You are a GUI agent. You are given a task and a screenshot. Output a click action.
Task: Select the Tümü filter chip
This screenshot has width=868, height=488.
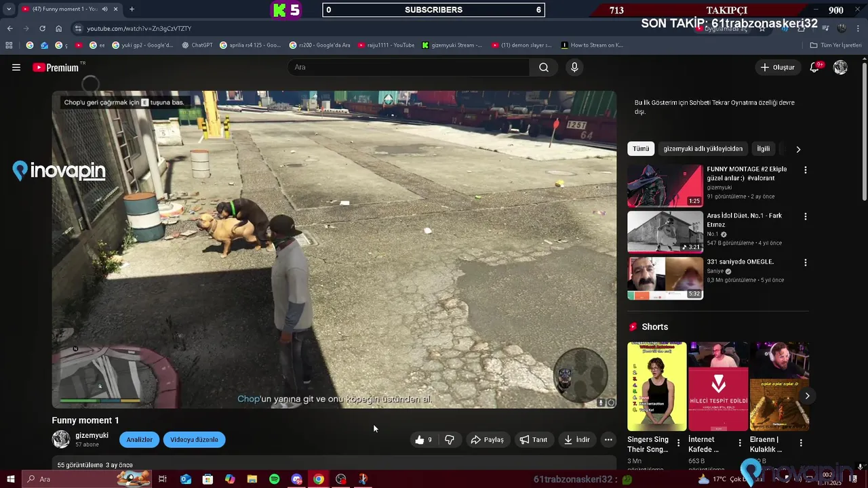point(641,148)
